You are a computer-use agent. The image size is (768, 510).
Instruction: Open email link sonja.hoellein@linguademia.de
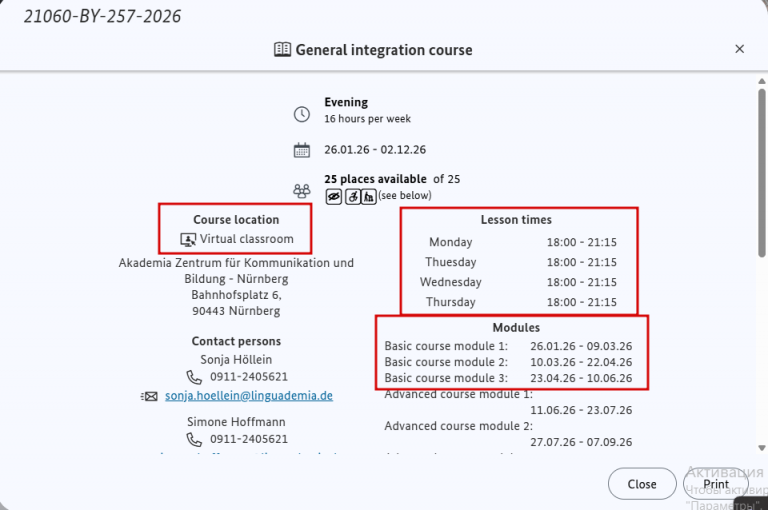click(248, 396)
